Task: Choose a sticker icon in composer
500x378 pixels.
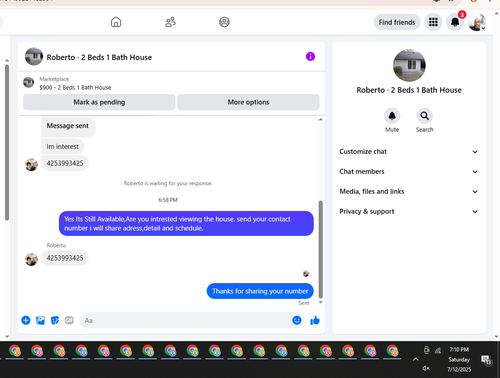Action: [x=55, y=320]
